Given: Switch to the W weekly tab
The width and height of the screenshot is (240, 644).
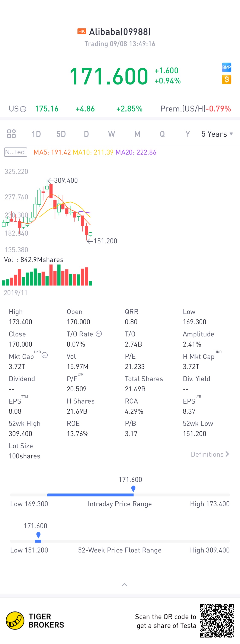Looking at the screenshot, I should point(112,134).
